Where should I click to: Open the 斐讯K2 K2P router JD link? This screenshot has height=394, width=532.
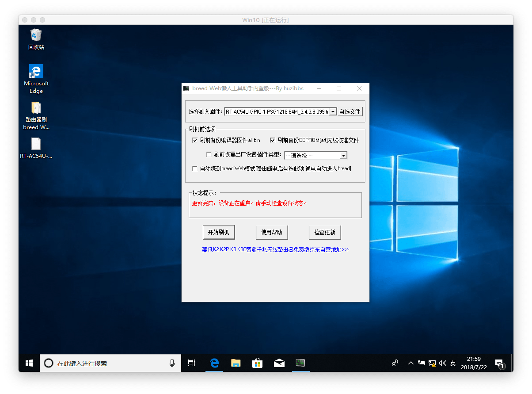click(x=276, y=249)
